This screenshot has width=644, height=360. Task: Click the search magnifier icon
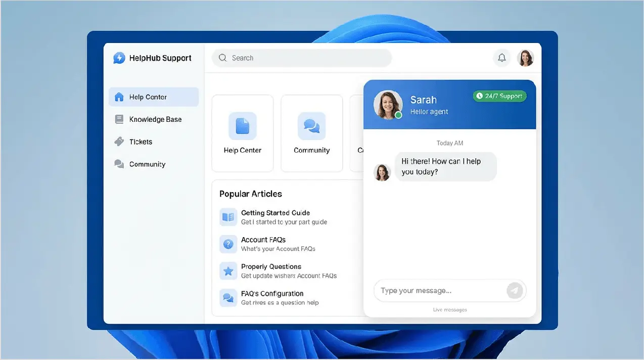pyautogui.click(x=222, y=58)
